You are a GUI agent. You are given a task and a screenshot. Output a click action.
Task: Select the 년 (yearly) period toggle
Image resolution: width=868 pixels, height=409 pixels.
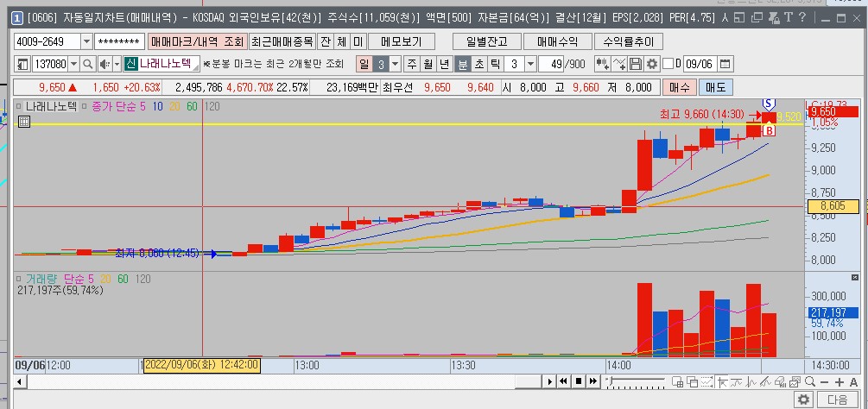point(444,64)
